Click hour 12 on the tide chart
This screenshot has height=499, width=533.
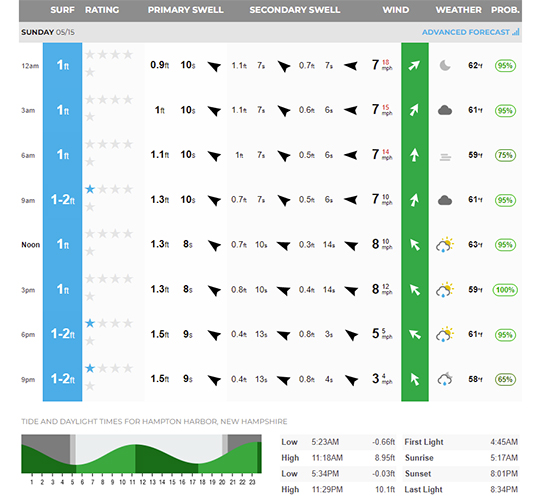tap(142, 482)
